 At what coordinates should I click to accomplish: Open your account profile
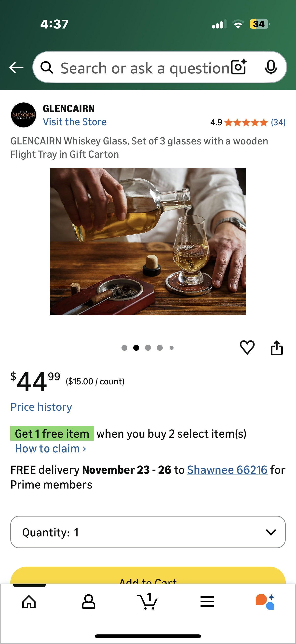(x=89, y=602)
